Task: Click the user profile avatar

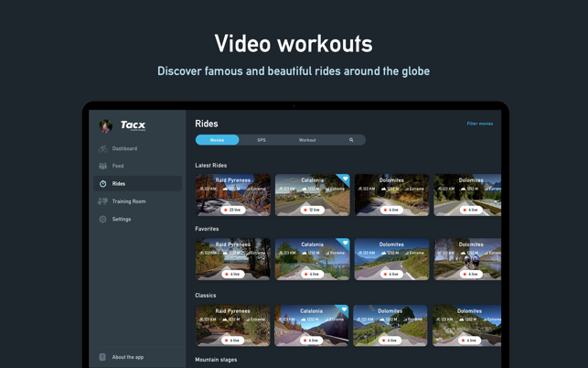Action: [106, 126]
